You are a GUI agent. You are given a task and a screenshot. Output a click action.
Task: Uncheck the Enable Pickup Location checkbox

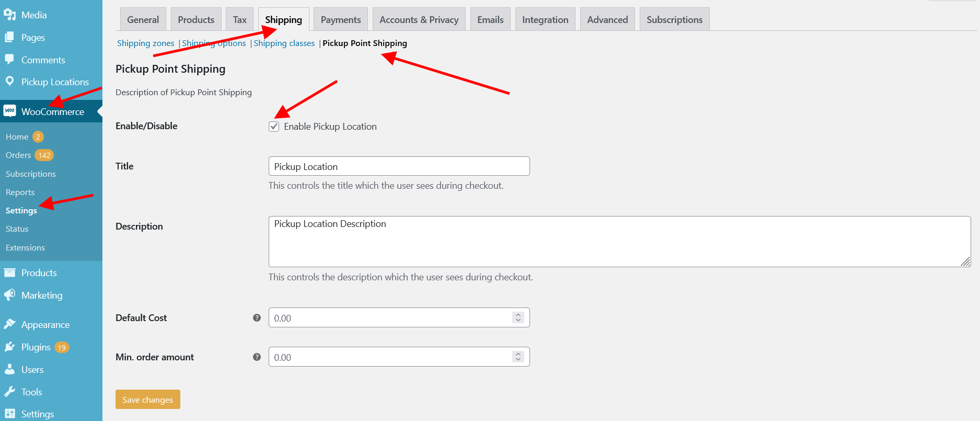(x=274, y=127)
